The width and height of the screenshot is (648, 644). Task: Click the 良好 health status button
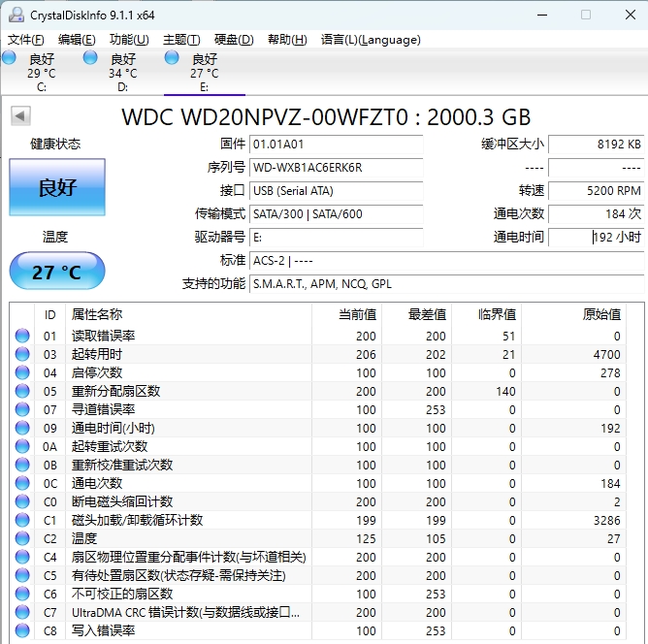[57, 187]
